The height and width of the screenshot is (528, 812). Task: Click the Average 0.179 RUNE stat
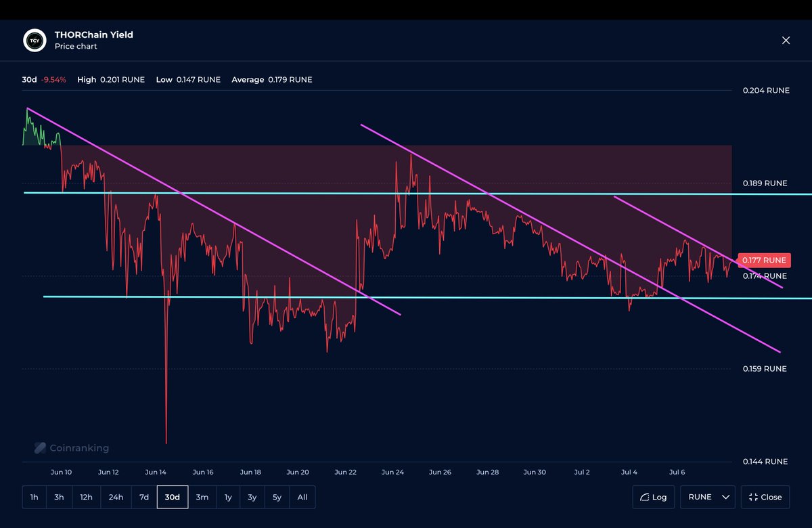[x=272, y=79]
